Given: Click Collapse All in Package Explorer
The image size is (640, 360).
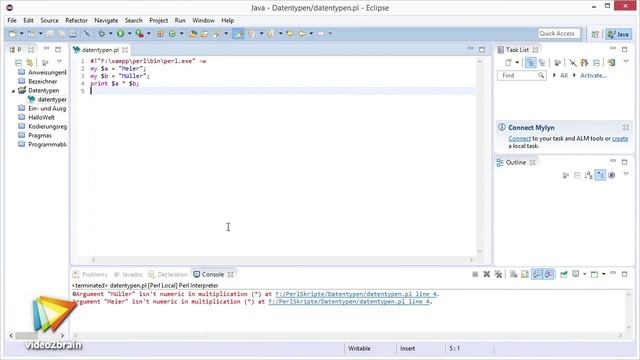Looking at the screenshot, I should pyautogui.click(x=18, y=62).
